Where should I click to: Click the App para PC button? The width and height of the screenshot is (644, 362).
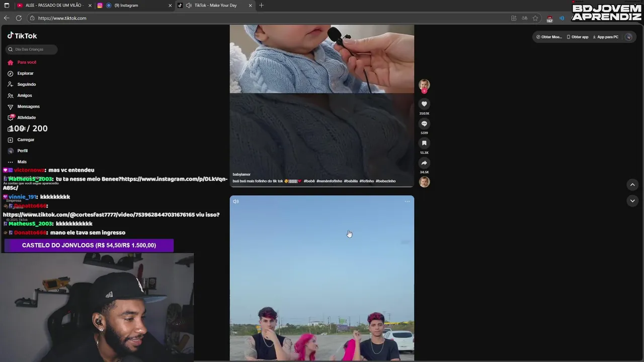point(605,37)
